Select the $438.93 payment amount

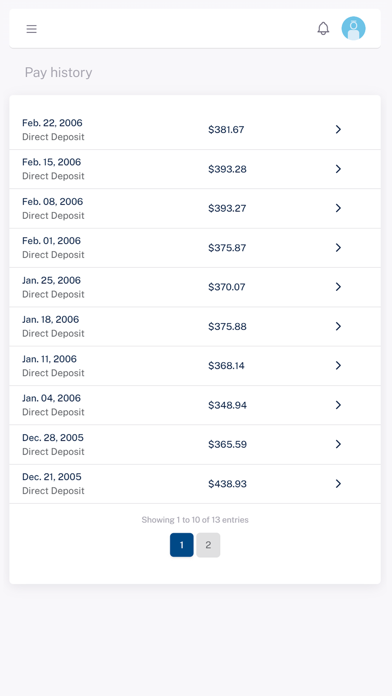[227, 484]
